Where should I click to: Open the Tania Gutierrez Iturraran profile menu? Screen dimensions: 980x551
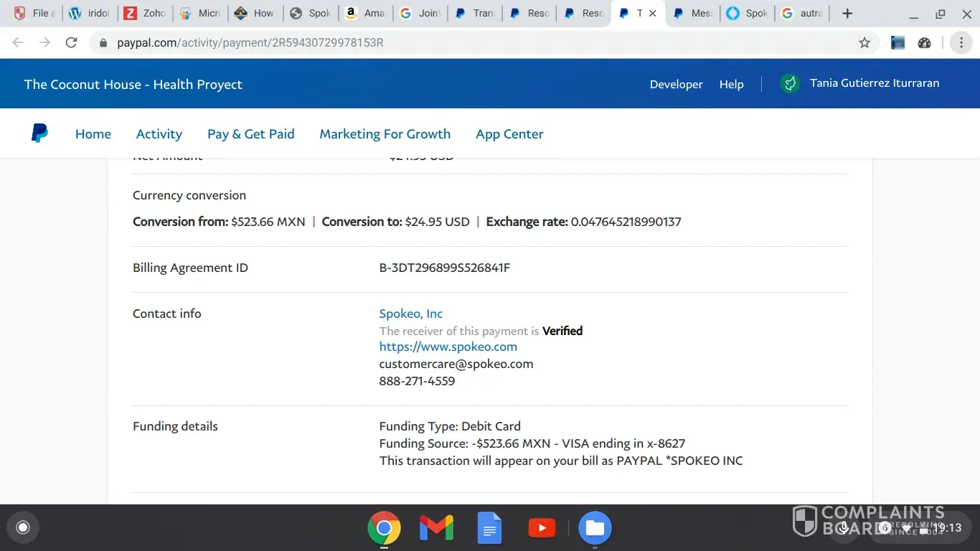874,83
